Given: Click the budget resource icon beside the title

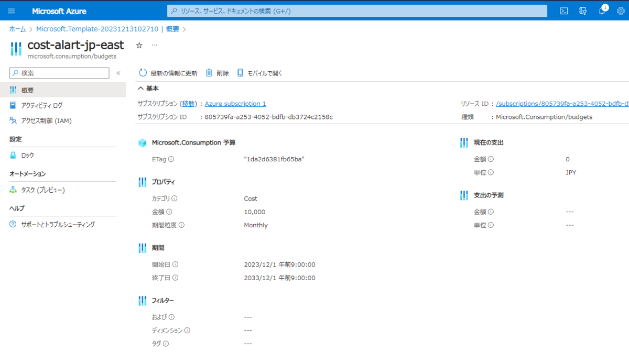Looking at the screenshot, I should 16,49.
